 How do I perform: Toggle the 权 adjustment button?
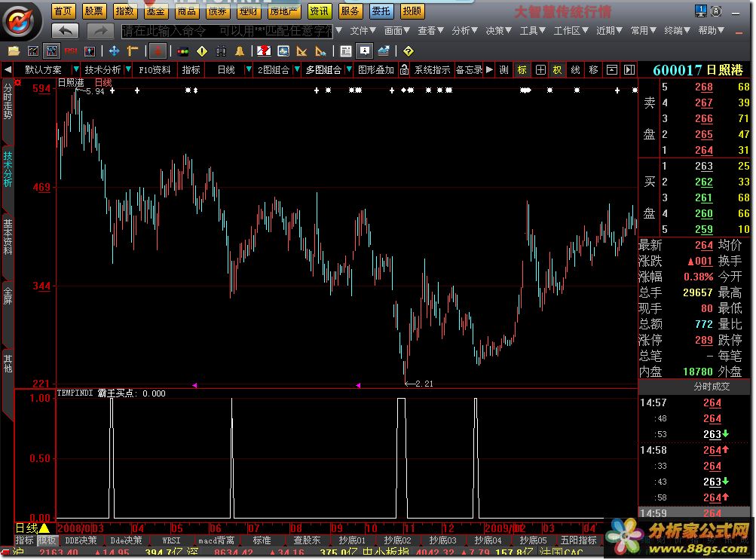557,70
